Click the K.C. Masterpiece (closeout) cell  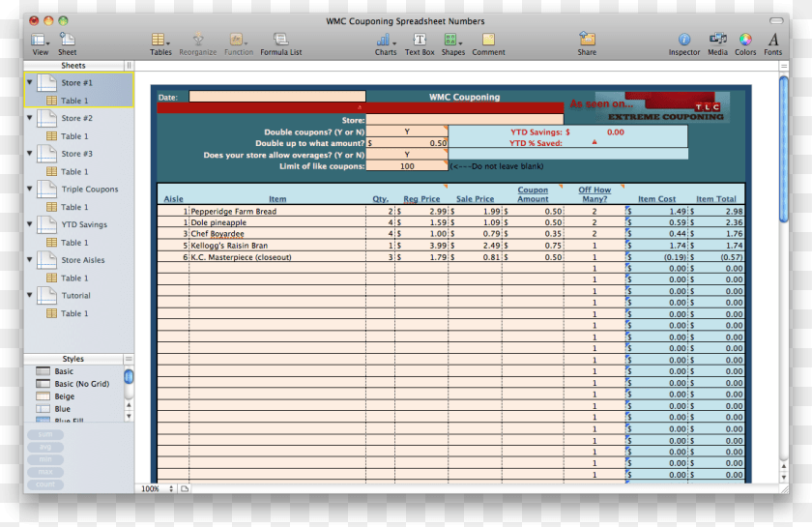coord(277,257)
